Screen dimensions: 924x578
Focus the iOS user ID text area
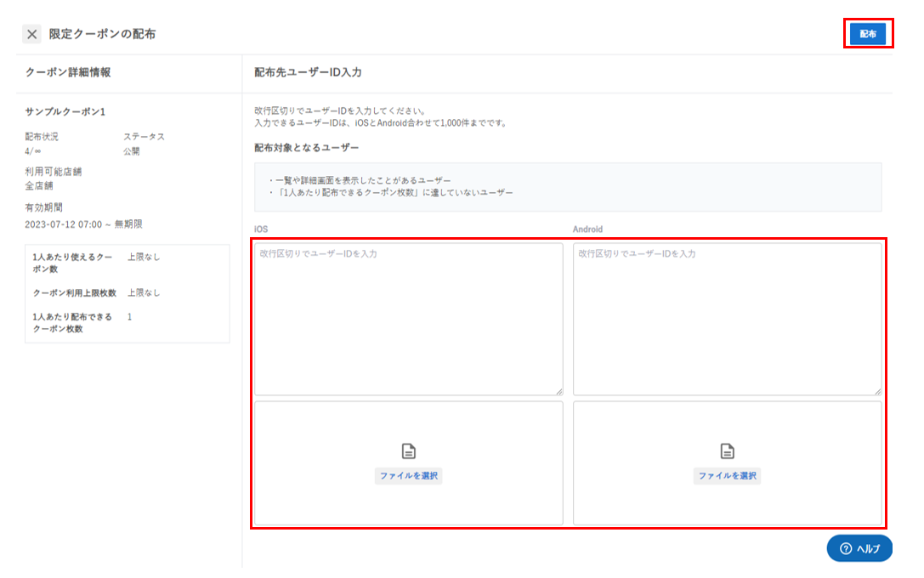pos(408,319)
